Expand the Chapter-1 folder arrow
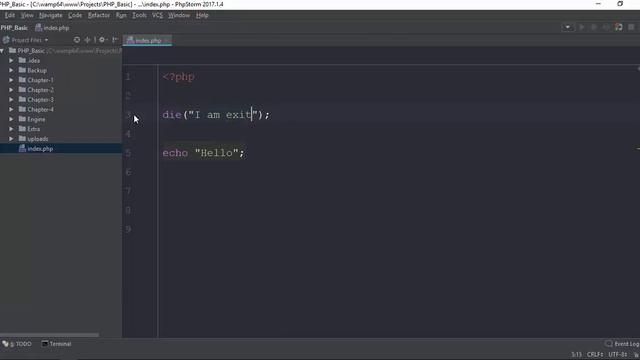This screenshot has height=360, width=640. point(11,80)
